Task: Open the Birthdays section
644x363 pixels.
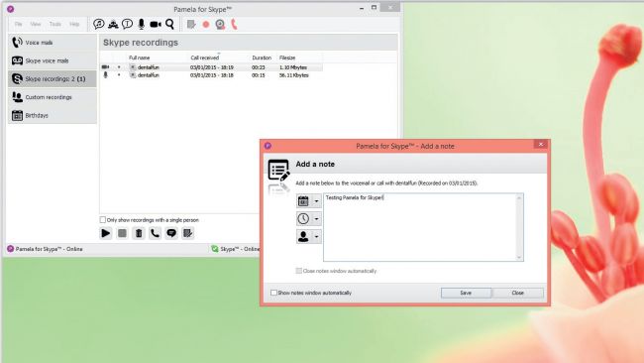Action: coord(53,115)
